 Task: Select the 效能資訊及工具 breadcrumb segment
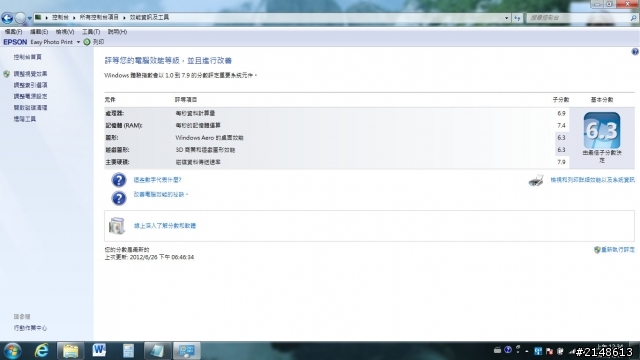pos(149,18)
